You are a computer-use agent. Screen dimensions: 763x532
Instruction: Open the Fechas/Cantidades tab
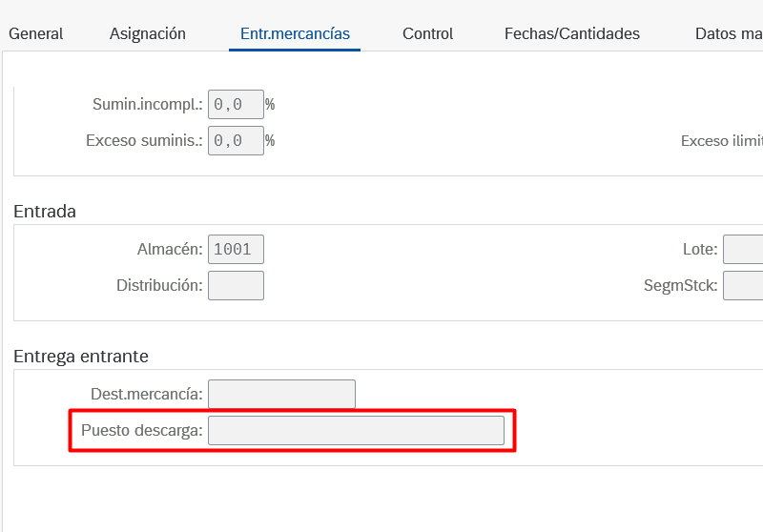click(572, 33)
